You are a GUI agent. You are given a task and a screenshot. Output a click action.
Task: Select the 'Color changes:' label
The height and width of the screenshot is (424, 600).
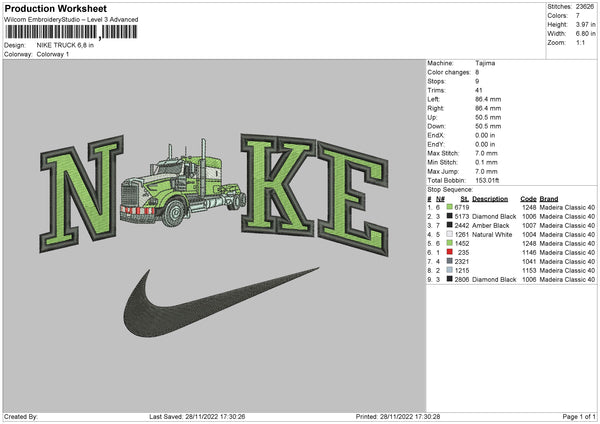[x=448, y=72]
